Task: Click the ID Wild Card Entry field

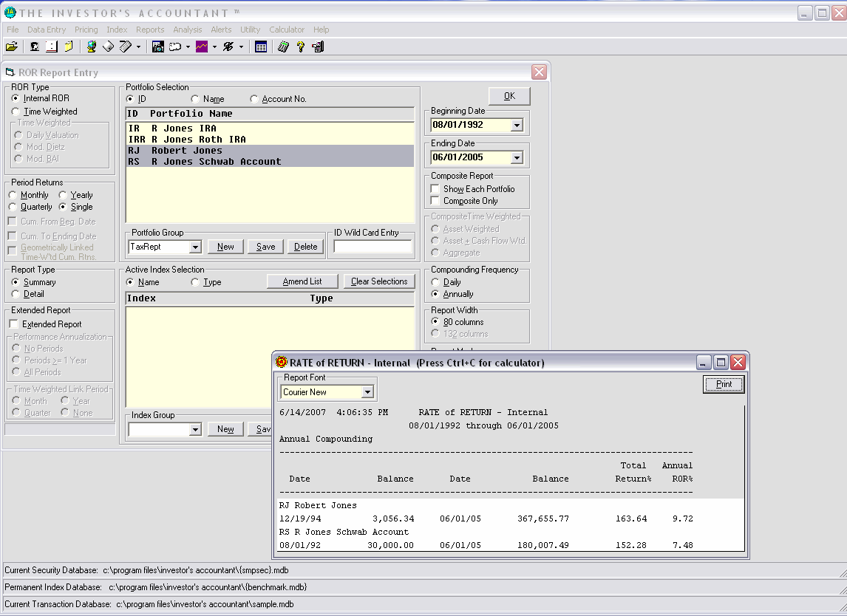Action: coord(373,247)
